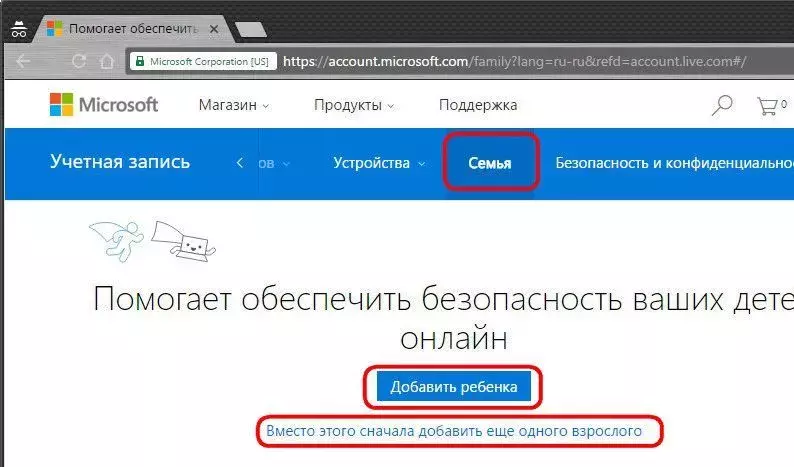Viewport: 794px width, 467px height.
Task: Open site search magnifier
Action: point(722,105)
